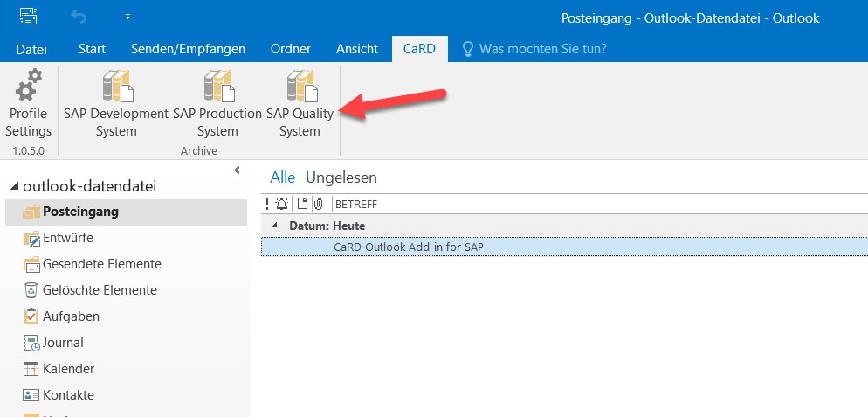The height and width of the screenshot is (417, 868).
Task: Archive to SAP Production System
Action: (217, 103)
